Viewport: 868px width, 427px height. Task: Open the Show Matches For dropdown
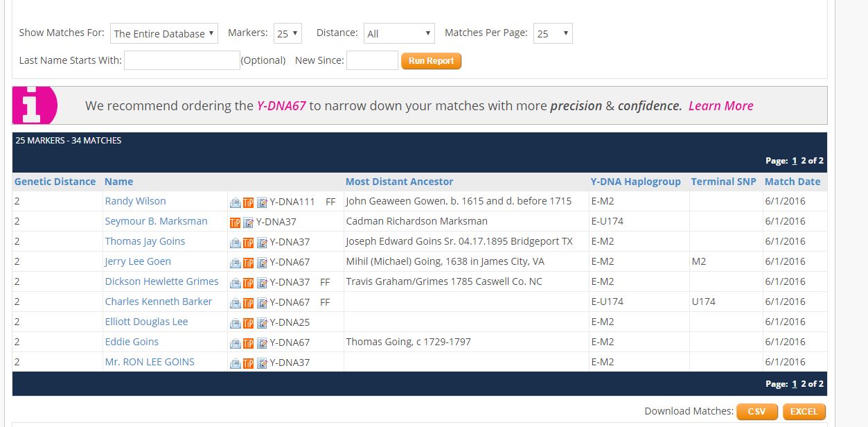[164, 33]
